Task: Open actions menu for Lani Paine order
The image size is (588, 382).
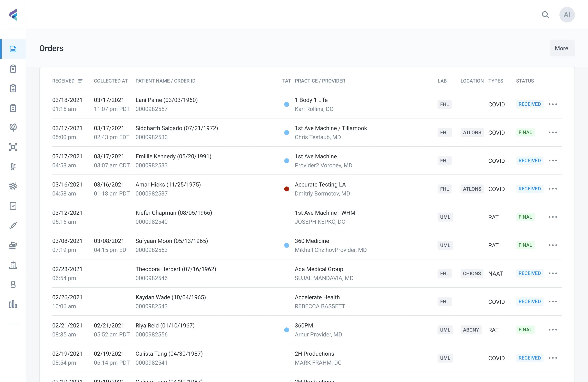Action: coord(553,104)
